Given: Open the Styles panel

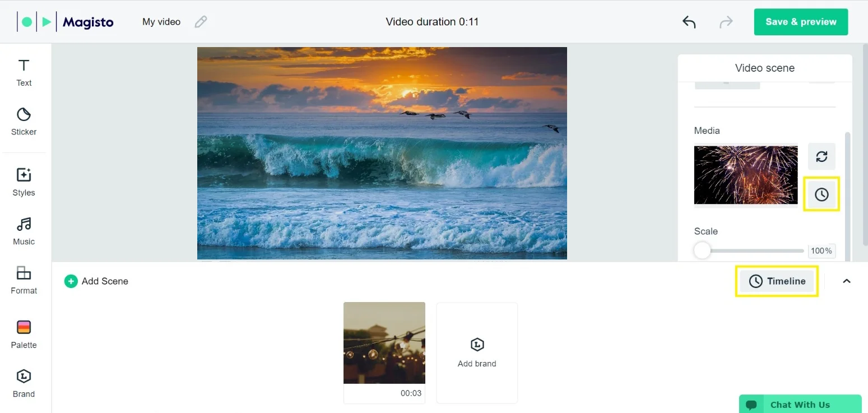Looking at the screenshot, I should tap(24, 182).
